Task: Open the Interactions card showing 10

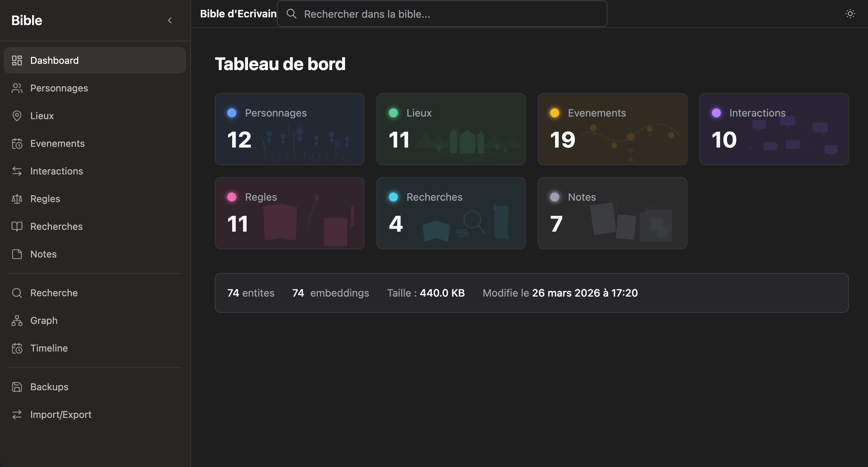Action: (x=774, y=129)
